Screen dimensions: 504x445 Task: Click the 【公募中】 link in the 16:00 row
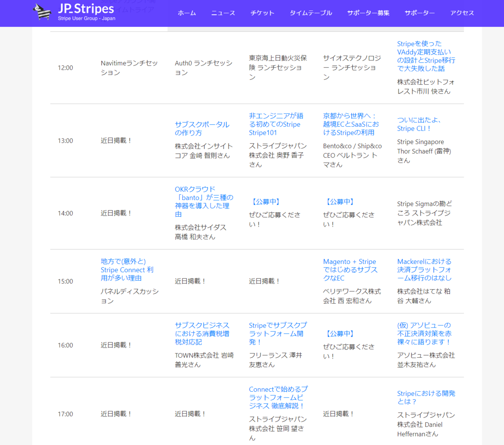tap(339, 334)
